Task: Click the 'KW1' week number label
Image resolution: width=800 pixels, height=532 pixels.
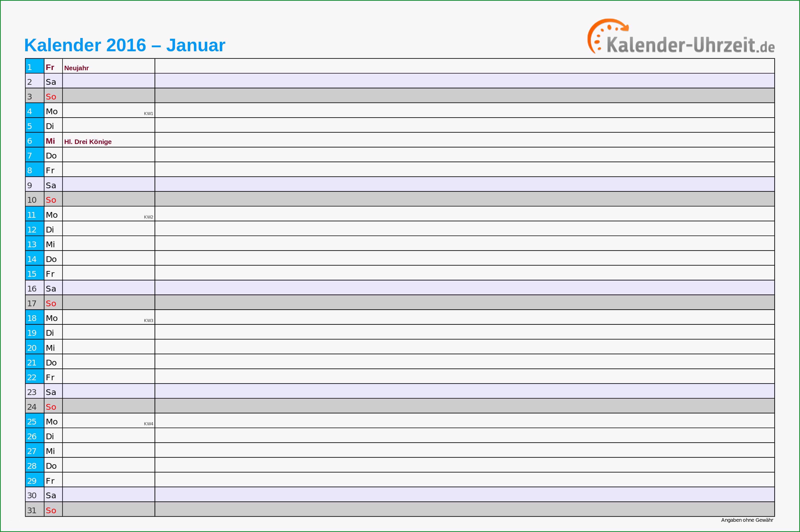Action: [x=148, y=113]
